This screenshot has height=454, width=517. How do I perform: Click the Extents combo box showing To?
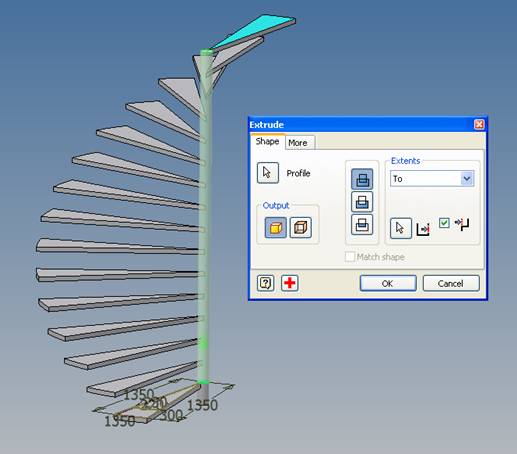[432, 179]
